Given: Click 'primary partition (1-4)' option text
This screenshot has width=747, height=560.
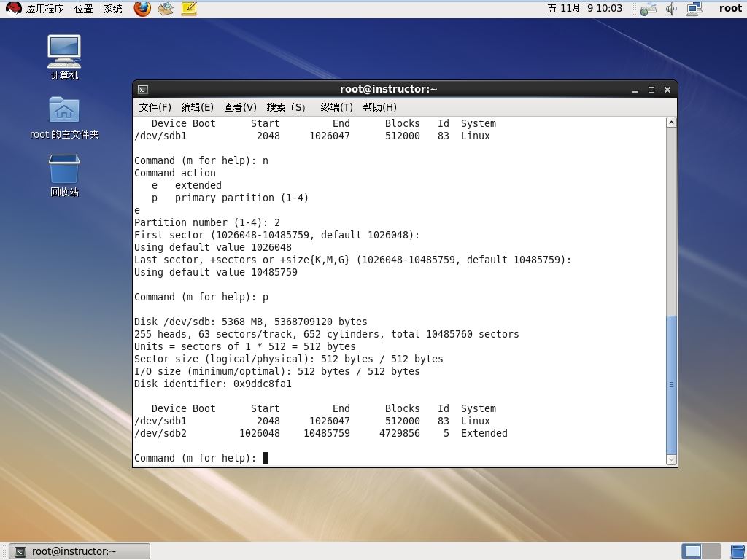Looking at the screenshot, I should coord(241,198).
